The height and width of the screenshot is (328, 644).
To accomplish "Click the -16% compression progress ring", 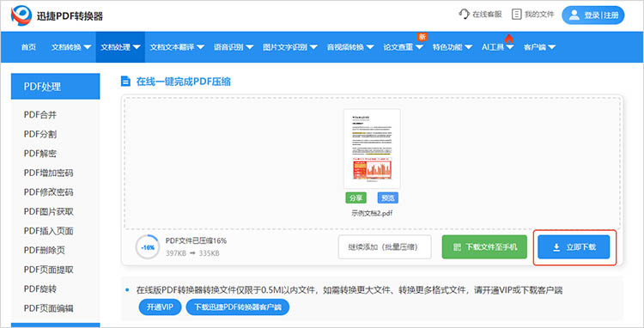I will pyautogui.click(x=147, y=247).
